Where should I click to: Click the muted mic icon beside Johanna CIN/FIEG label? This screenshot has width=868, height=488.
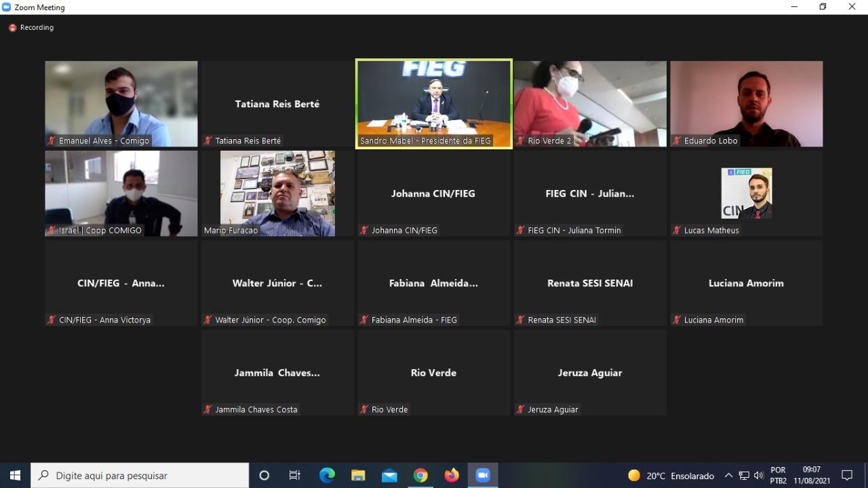pos(364,230)
